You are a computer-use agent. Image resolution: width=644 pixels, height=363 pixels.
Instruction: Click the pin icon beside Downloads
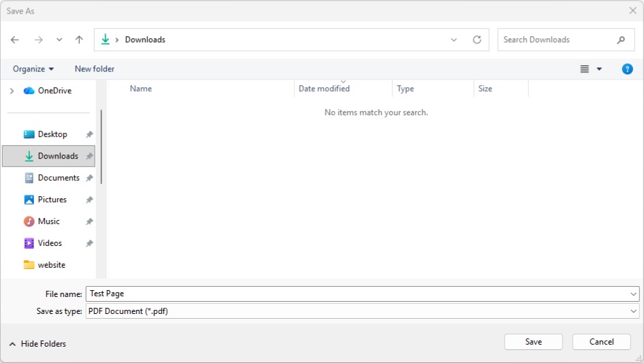tap(89, 156)
